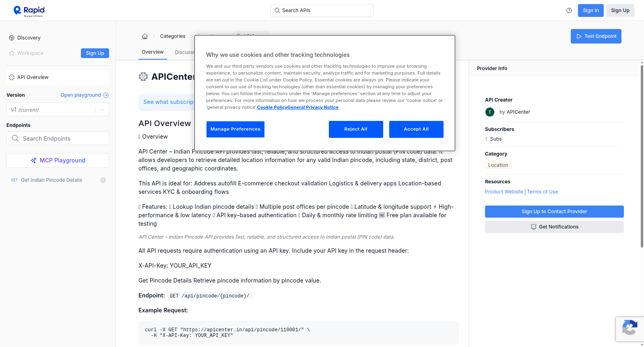Open the MCP Playground button

pyautogui.click(x=58, y=160)
